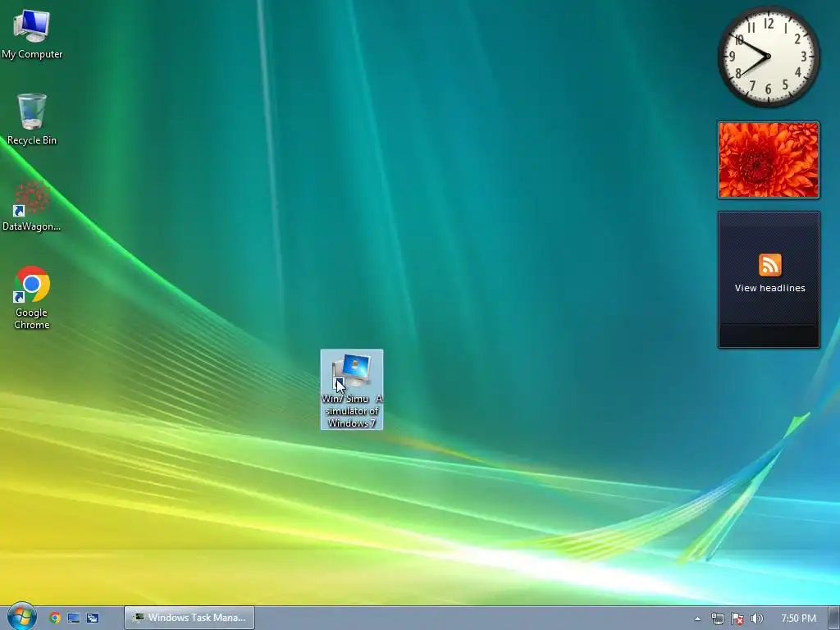Select the Google Chrome desktop shortcut
The image size is (840, 630).
32,298
